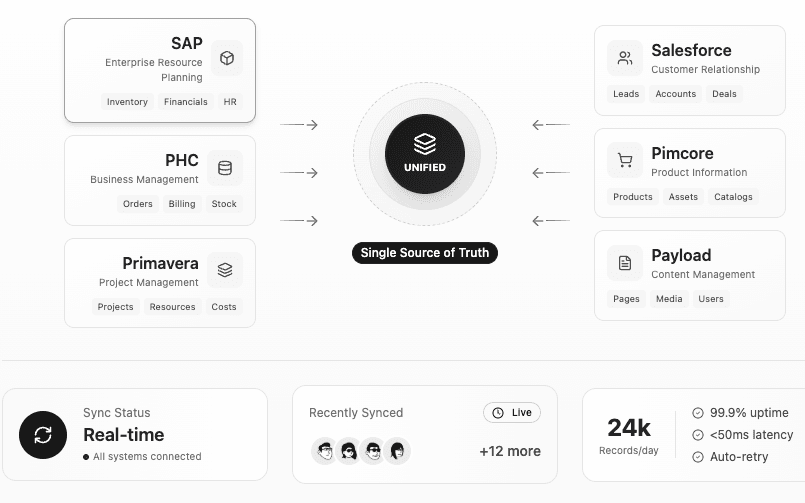
Task: Select the Inventory tag under SAP
Action: click(127, 102)
